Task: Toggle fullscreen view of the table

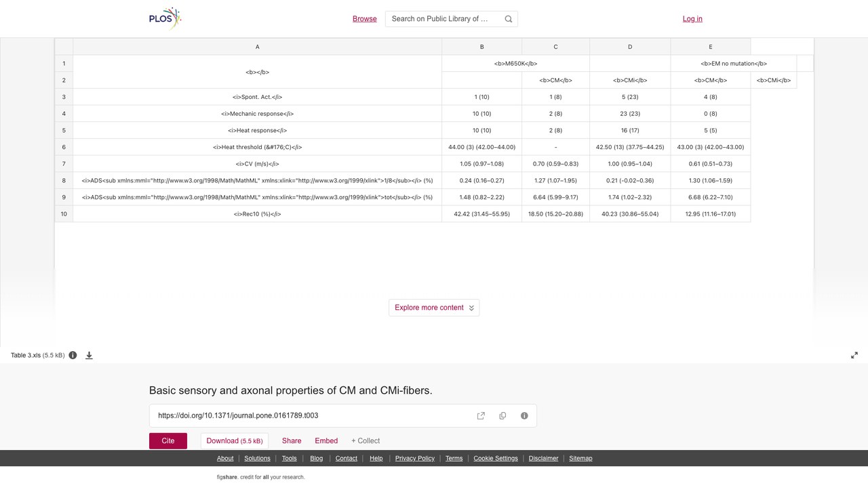Action: tap(854, 355)
